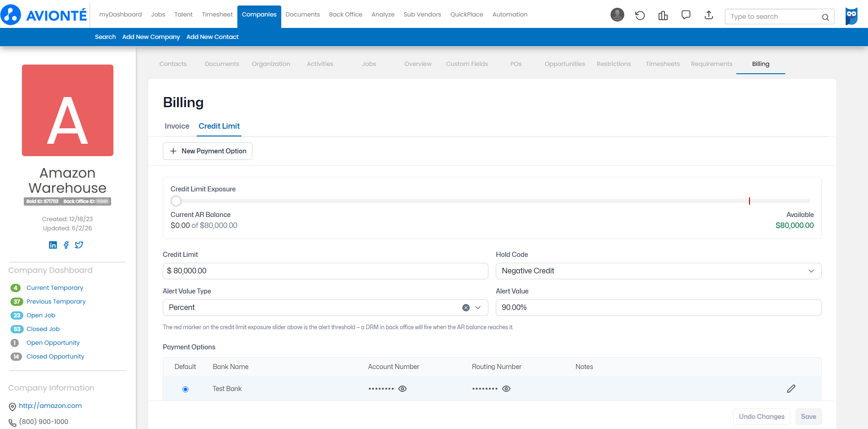Open Open Opportunity dashboard link

coord(53,343)
